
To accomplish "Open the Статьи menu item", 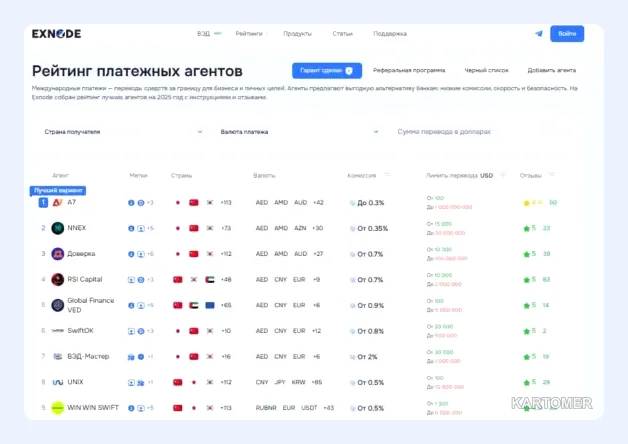I will tap(342, 34).
